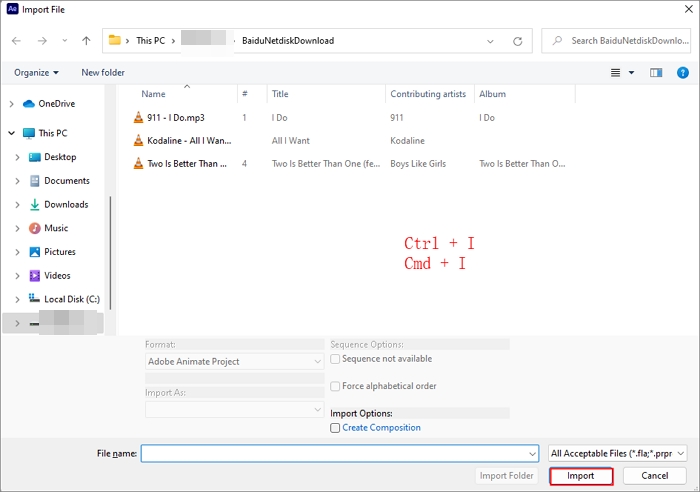Check Force alphabetical order option
This screenshot has width=700, height=492.
tap(335, 386)
